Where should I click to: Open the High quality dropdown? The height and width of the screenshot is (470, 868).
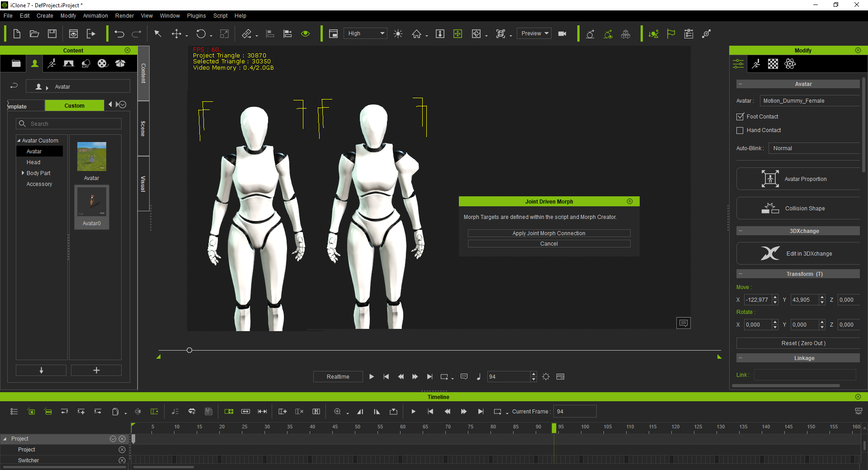(x=365, y=33)
